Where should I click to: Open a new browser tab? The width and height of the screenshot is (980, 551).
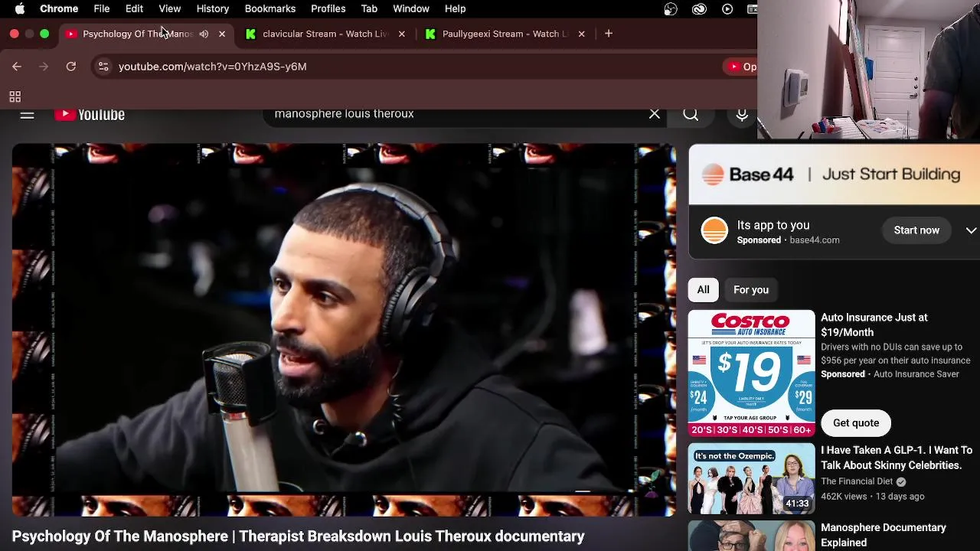[x=609, y=34]
